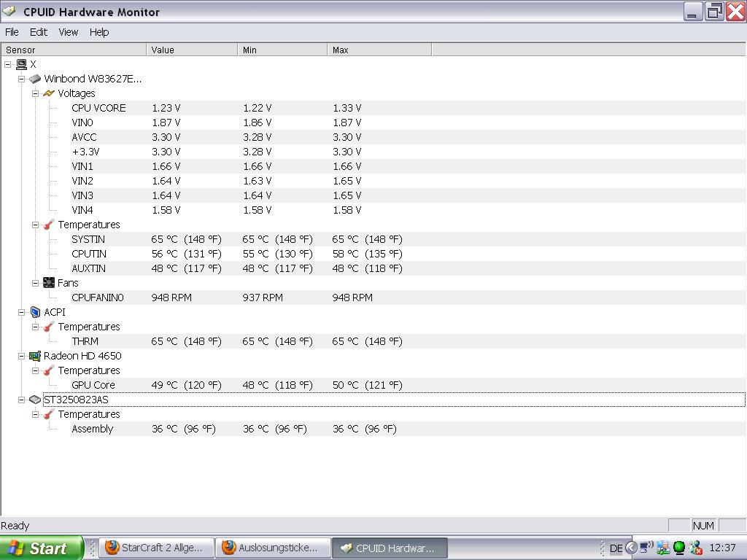Select the THRM temperature row
Screen dimensions: 747x560
point(408,341)
